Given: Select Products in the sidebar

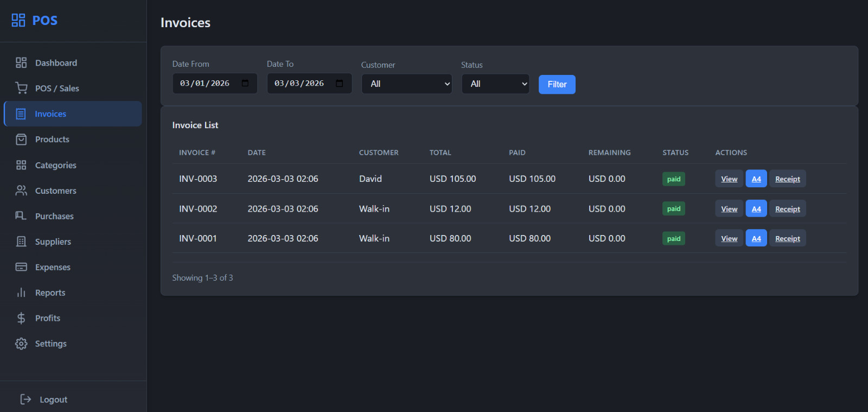Looking at the screenshot, I should pos(73,140).
